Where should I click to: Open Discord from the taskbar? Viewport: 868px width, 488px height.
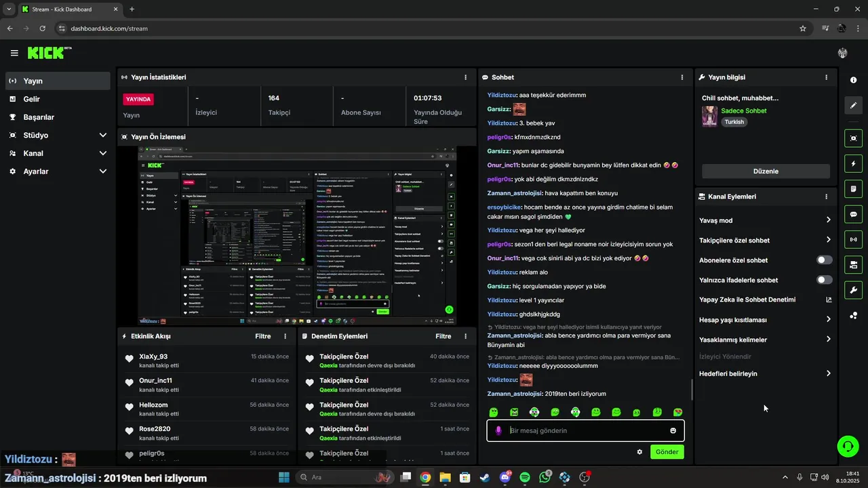click(x=505, y=477)
